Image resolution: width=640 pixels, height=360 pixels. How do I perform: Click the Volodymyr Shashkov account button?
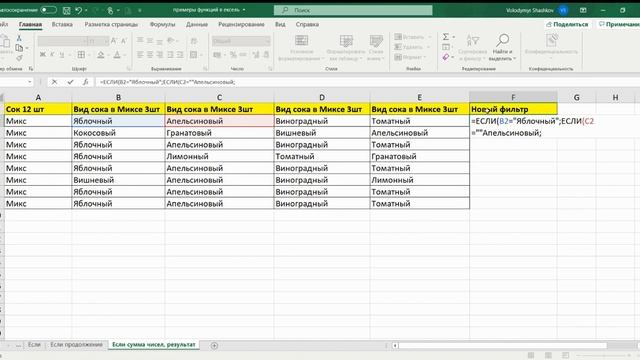point(536,10)
